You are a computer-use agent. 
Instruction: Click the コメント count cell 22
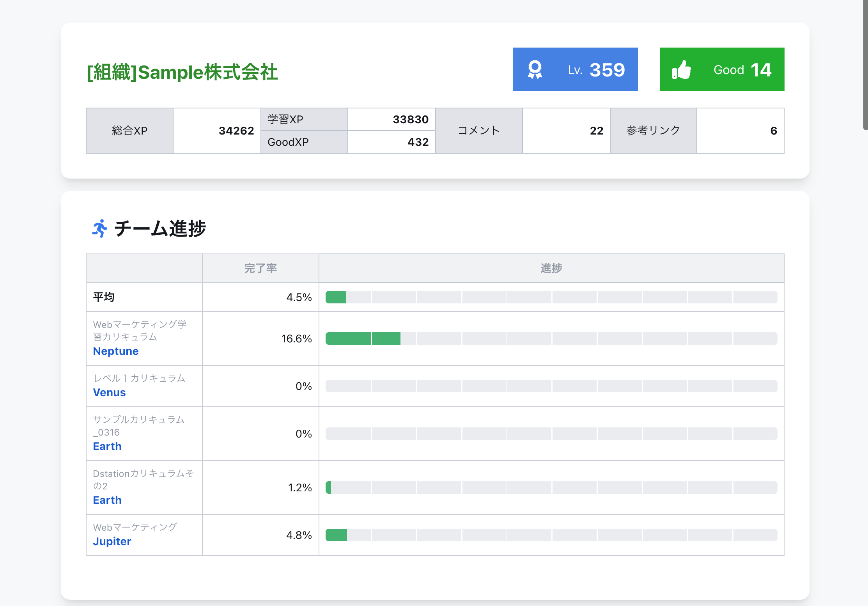click(596, 131)
